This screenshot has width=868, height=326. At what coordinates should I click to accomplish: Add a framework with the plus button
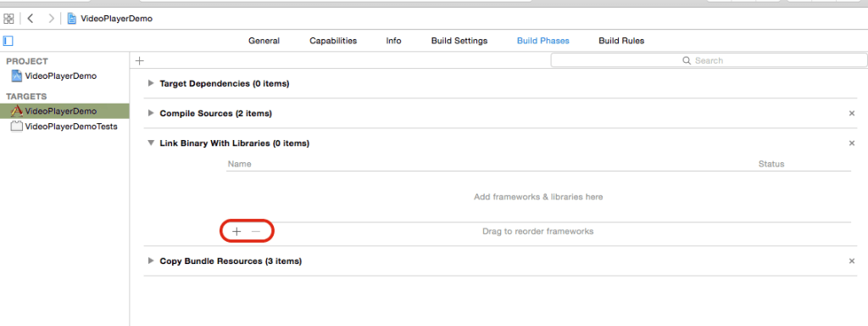(236, 231)
